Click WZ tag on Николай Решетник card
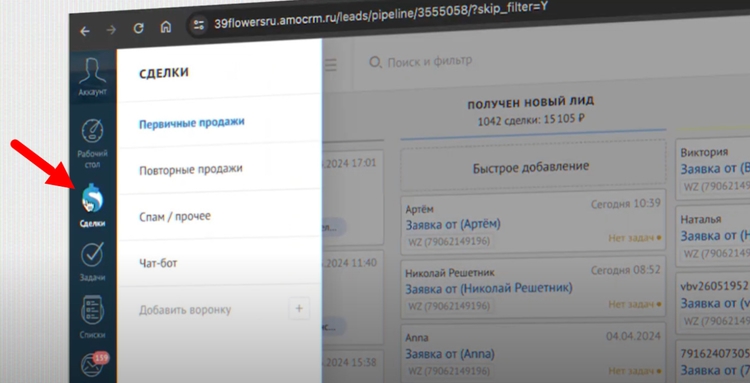The width and height of the screenshot is (750, 383). [449, 306]
